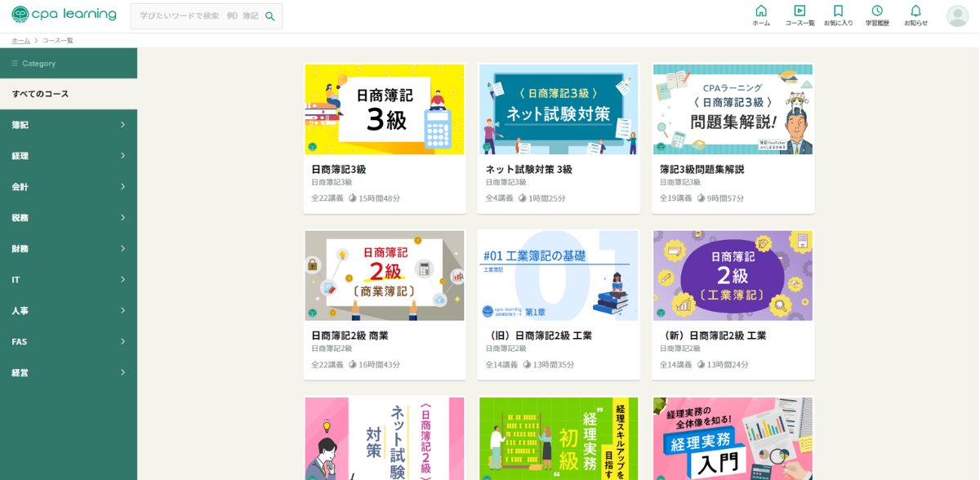
Task: Open the コース一覧 course list icon
Action: point(800,11)
